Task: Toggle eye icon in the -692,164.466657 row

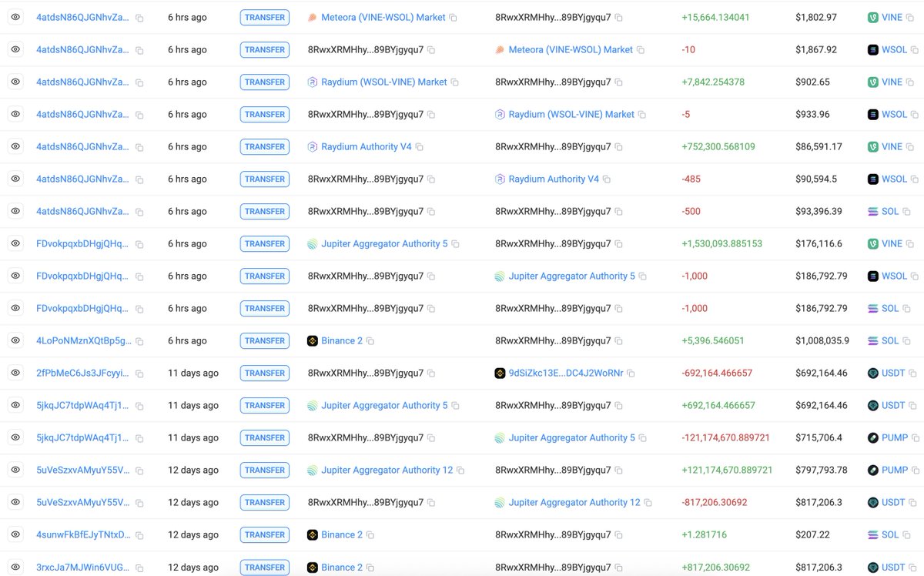Action: (15, 372)
